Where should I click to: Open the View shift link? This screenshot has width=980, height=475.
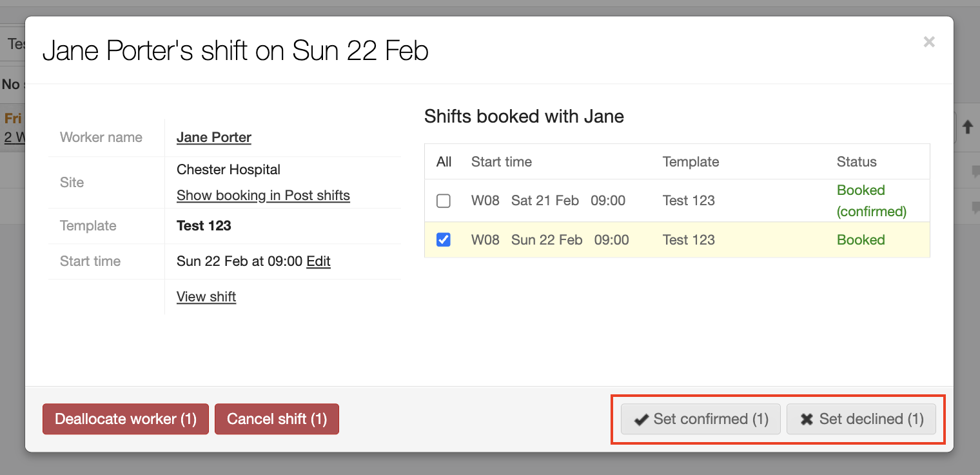(206, 296)
